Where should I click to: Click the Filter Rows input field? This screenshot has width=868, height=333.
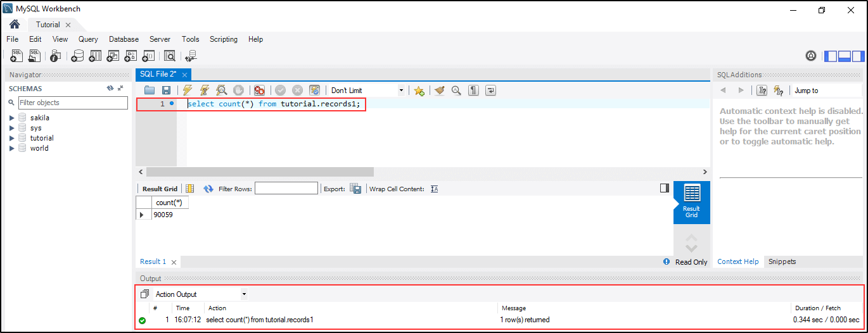[286, 189]
